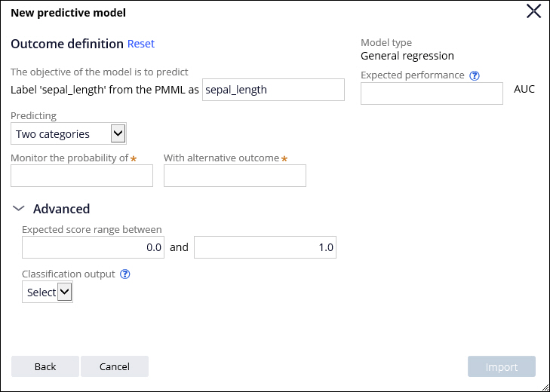The image size is (550, 392).
Task: Click the Reset link
Action: coord(140,44)
